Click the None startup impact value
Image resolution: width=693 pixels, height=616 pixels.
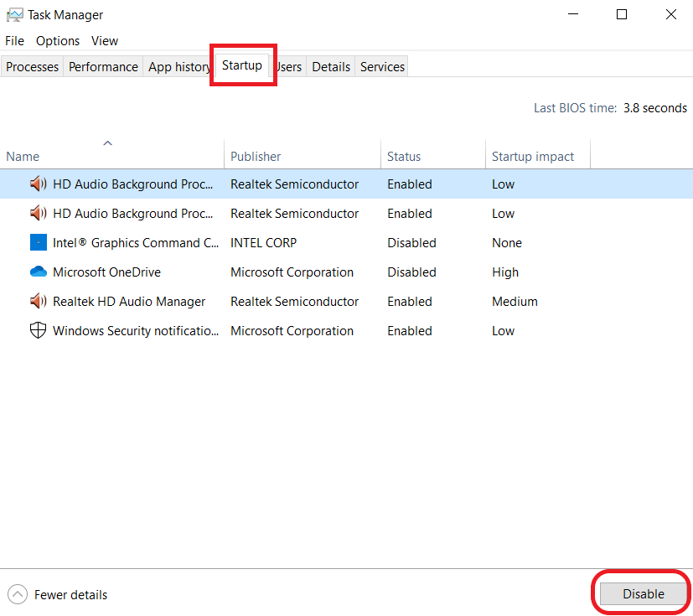click(507, 242)
